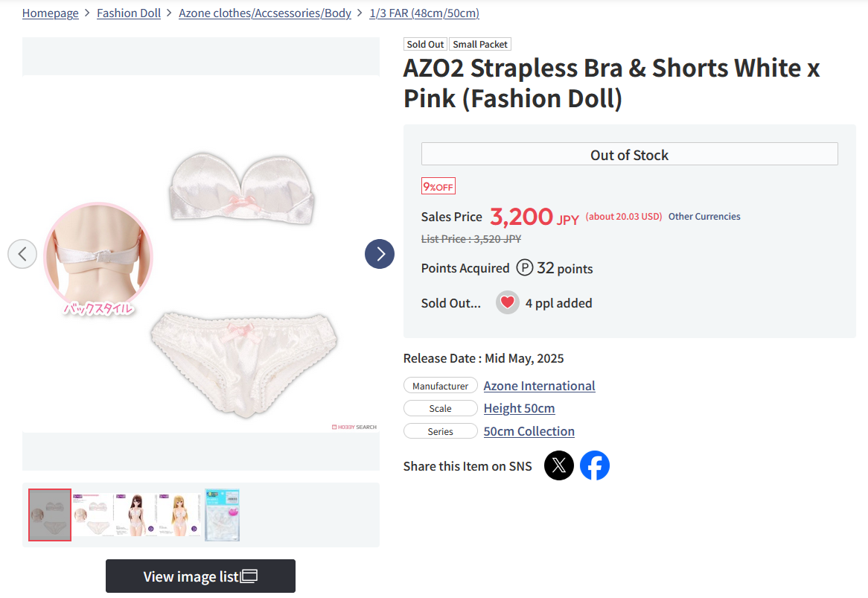Image resolution: width=868 pixels, height=598 pixels.
Task: Open Height 50cm scale link
Action: pyautogui.click(x=520, y=408)
